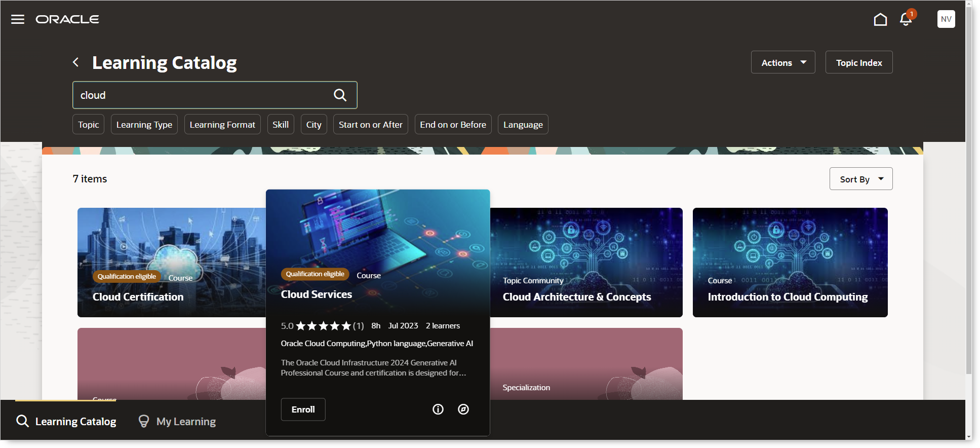Switch to the My Learning tab
980x448 pixels.
coord(177,422)
